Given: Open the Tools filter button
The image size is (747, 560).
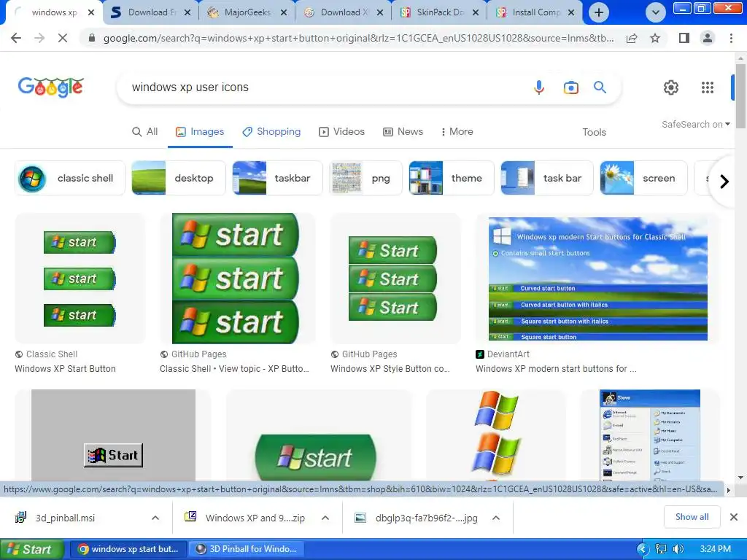Looking at the screenshot, I should pyautogui.click(x=594, y=133).
